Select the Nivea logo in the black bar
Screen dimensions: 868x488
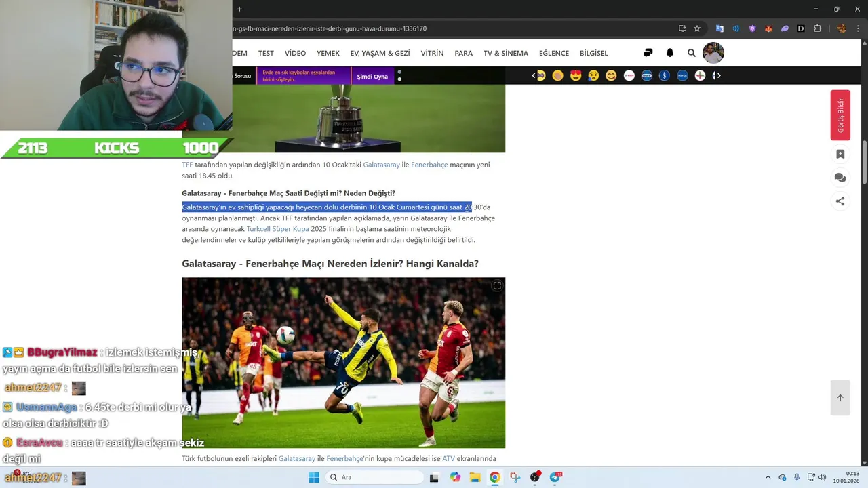pyautogui.click(x=682, y=75)
